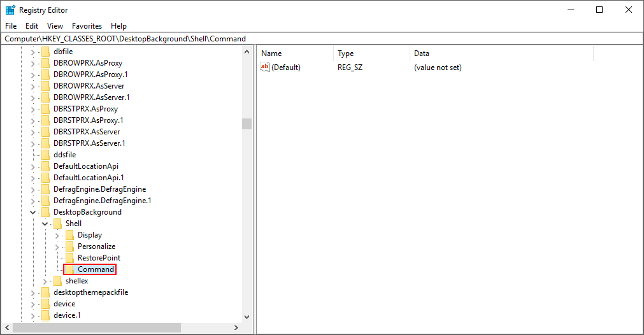Click the tree scroll right arrow
The width and height of the screenshot is (644, 335).
(x=236, y=327)
